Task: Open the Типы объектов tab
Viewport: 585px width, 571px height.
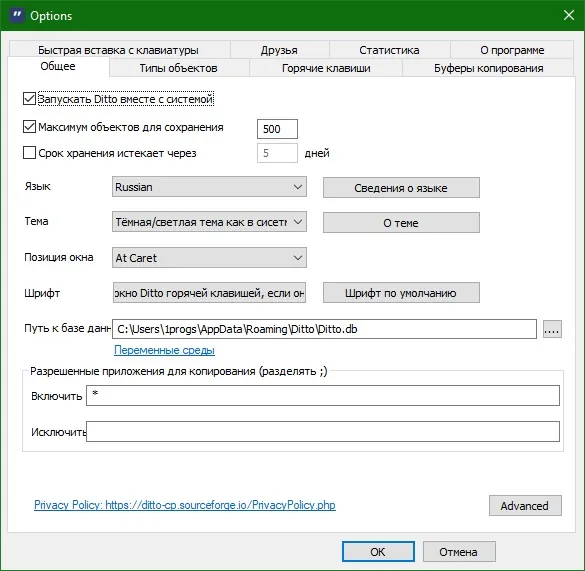Action: (x=179, y=68)
